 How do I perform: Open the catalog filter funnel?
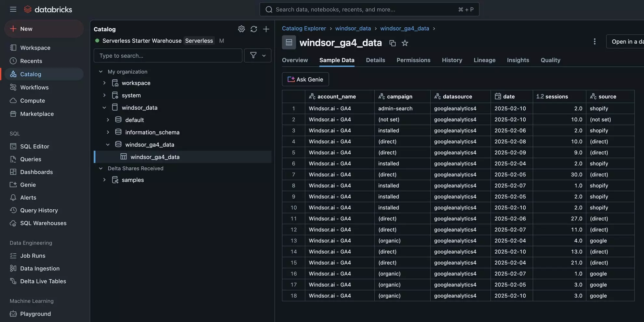(x=253, y=55)
